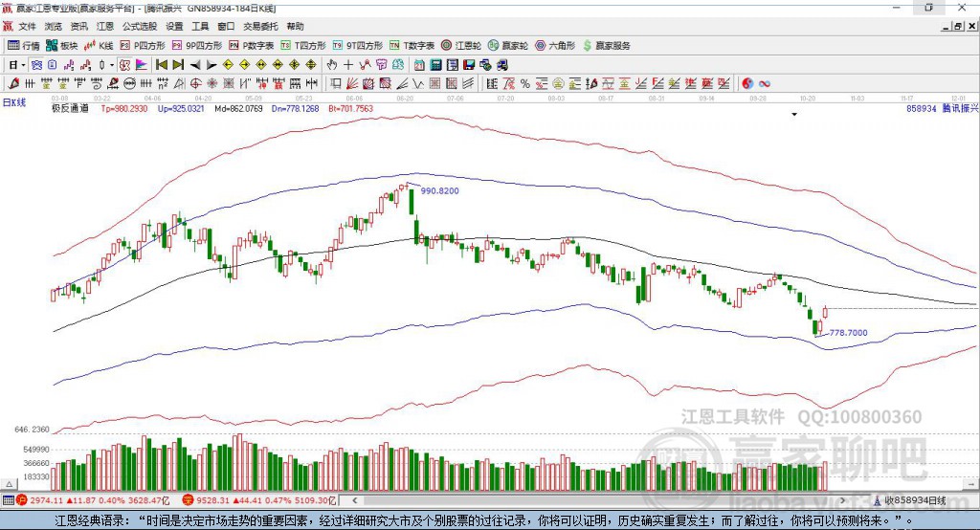Click the 858934 stock code at top right
The image size is (980, 530).
pyautogui.click(x=922, y=109)
